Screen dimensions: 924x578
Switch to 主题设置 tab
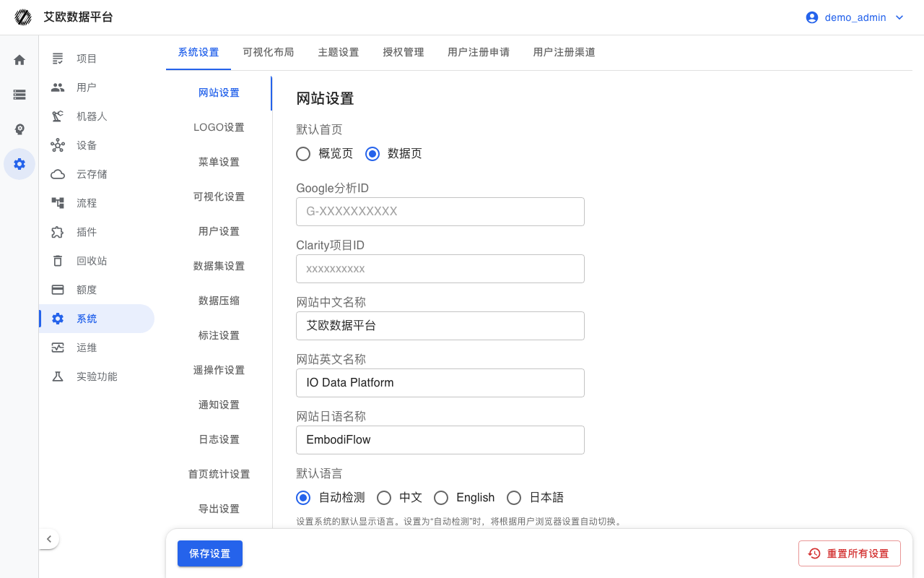click(339, 52)
